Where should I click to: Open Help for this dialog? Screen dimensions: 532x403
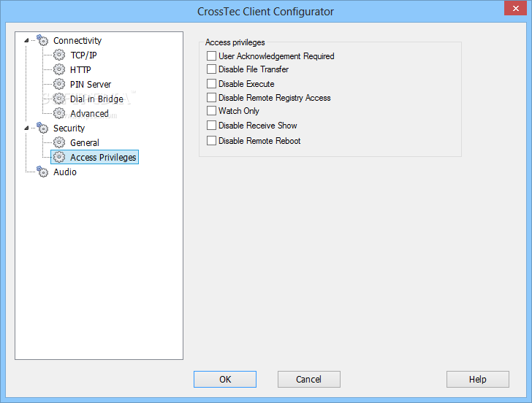point(478,379)
